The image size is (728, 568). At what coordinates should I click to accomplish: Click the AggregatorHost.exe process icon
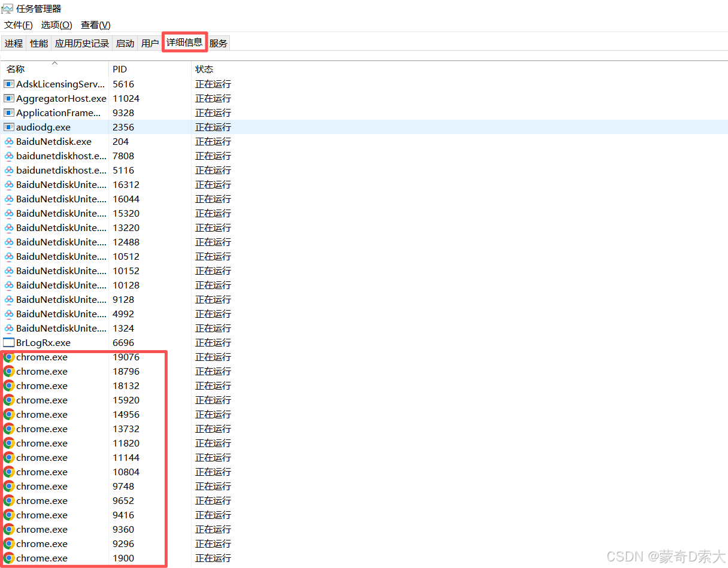point(9,98)
